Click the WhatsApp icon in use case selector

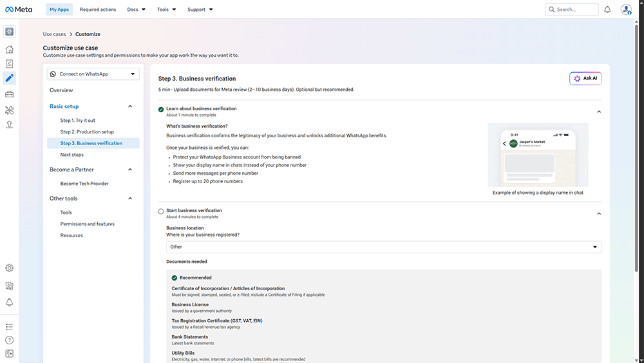tap(53, 74)
